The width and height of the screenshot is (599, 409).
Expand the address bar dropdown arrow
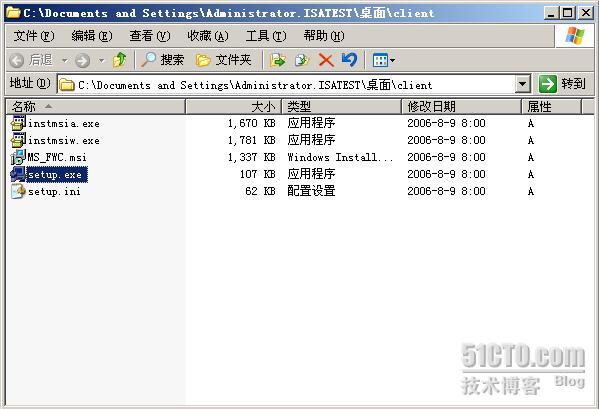click(523, 84)
